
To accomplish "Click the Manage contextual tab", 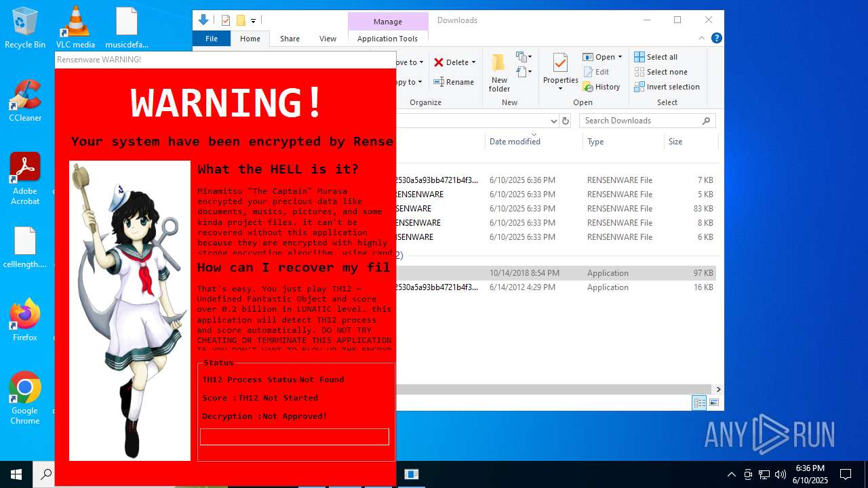I will (x=388, y=22).
